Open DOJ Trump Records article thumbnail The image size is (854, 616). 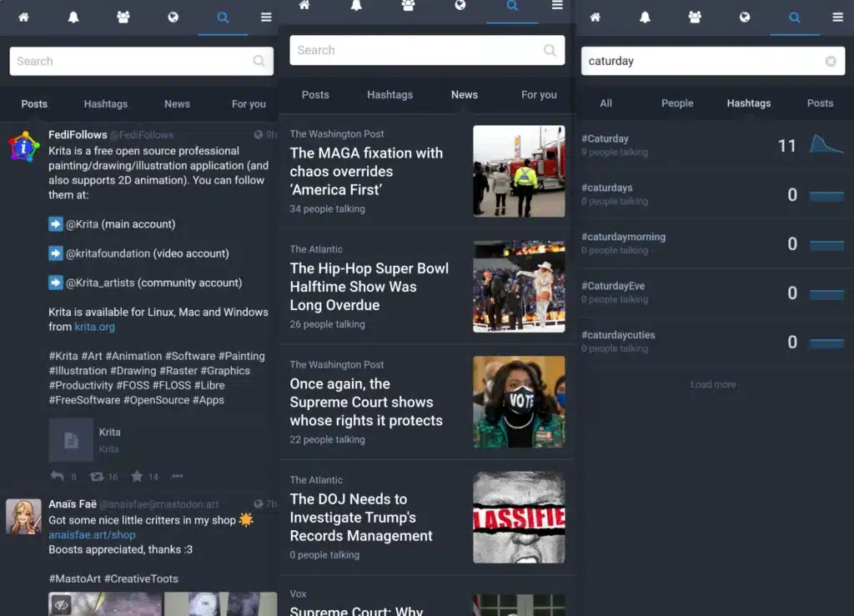pos(519,518)
